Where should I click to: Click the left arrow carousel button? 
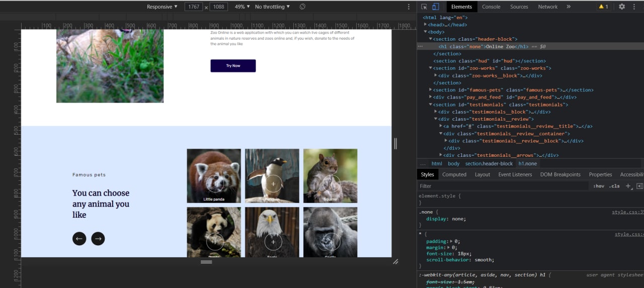(79, 239)
